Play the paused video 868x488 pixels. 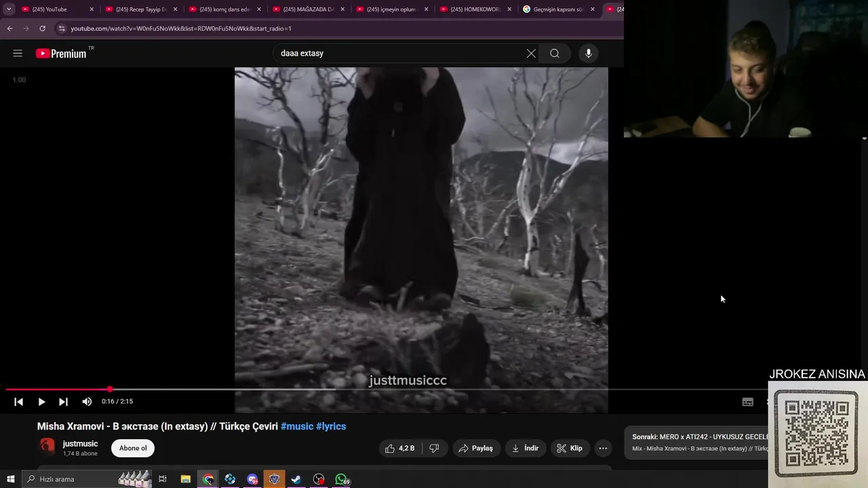41,402
